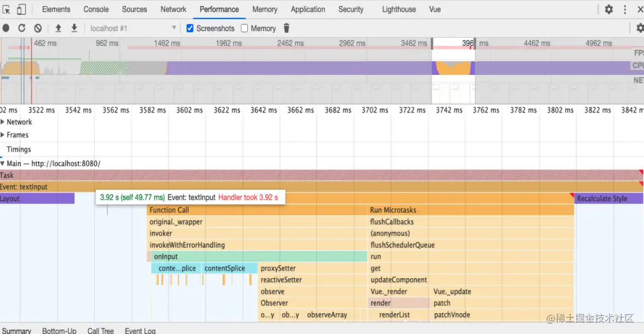This screenshot has width=644, height=334.
Task: Open the Application tab
Action: click(x=308, y=9)
